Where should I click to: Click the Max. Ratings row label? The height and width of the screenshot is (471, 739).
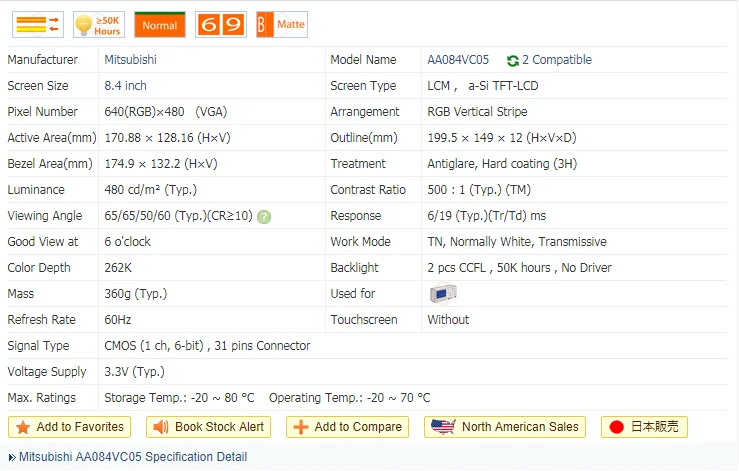coord(41,397)
